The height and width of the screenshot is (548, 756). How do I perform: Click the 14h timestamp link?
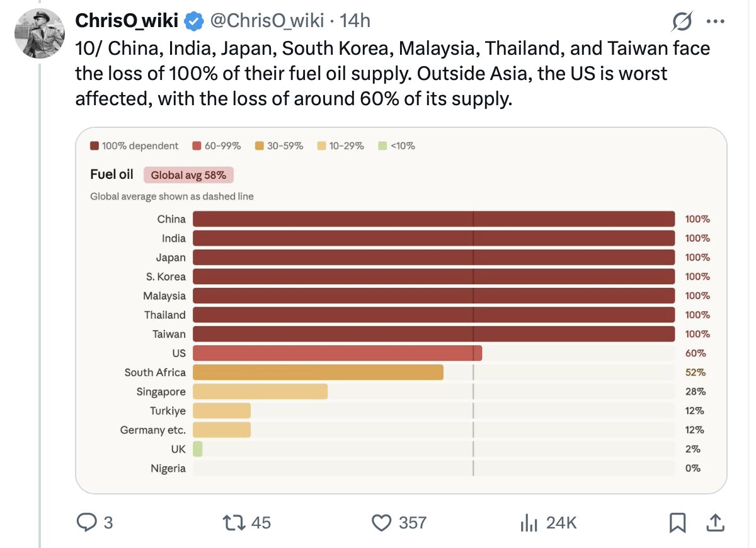pyautogui.click(x=355, y=21)
